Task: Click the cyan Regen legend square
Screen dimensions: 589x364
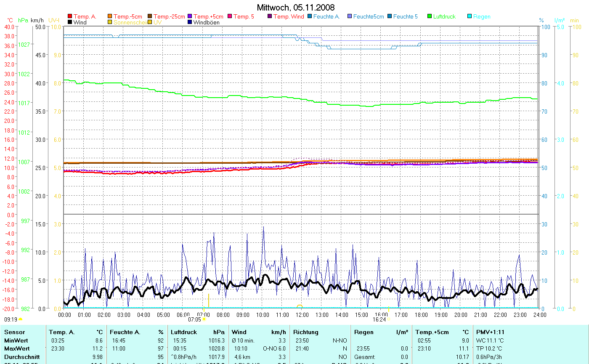Action: (x=470, y=16)
